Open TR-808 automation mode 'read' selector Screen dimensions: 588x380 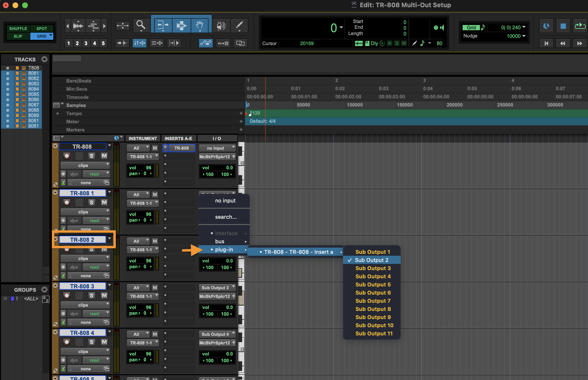(x=96, y=174)
